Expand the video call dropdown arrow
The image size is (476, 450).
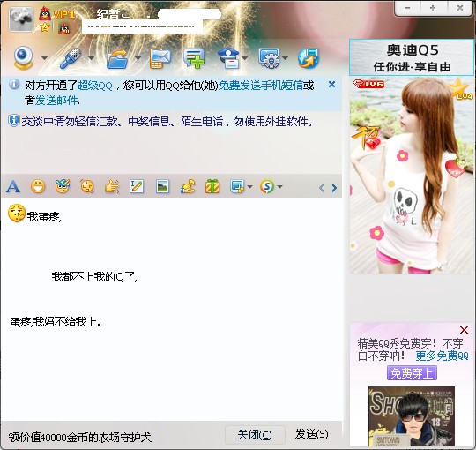[44, 57]
